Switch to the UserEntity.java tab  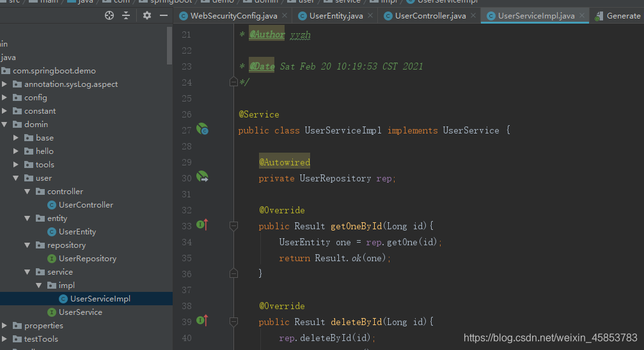pos(336,15)
